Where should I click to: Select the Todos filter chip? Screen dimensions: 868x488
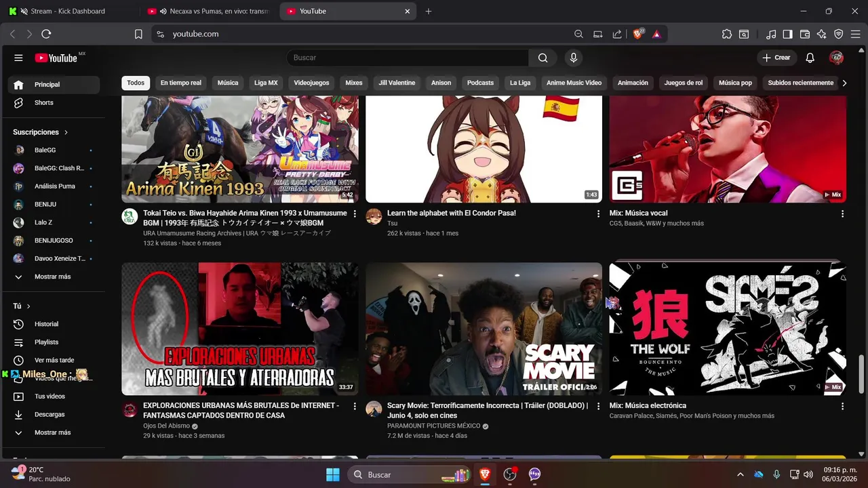click(136, 83)
